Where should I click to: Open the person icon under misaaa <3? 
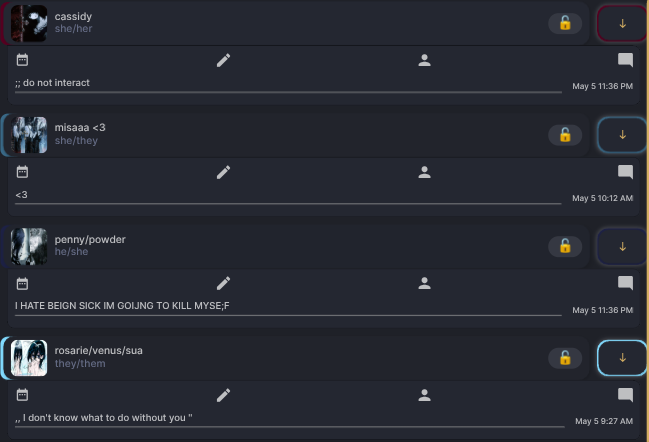point(424,172)
